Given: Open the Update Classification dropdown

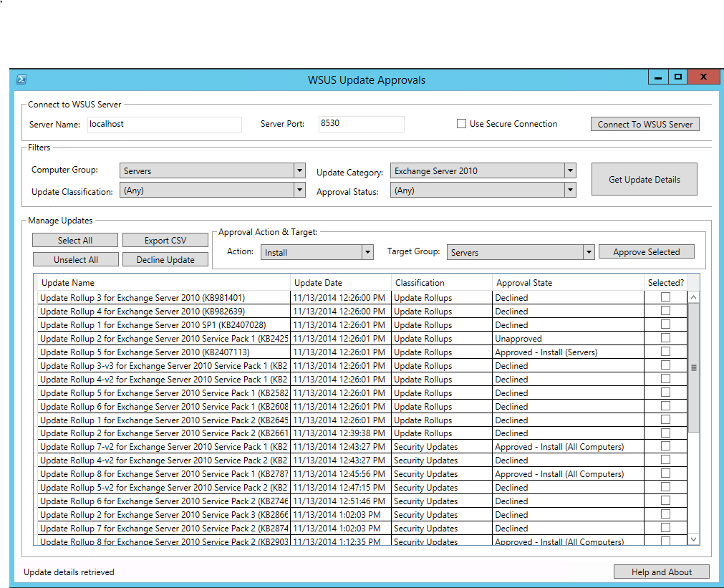Looking at the screenshot, I should tap(213, 190).
